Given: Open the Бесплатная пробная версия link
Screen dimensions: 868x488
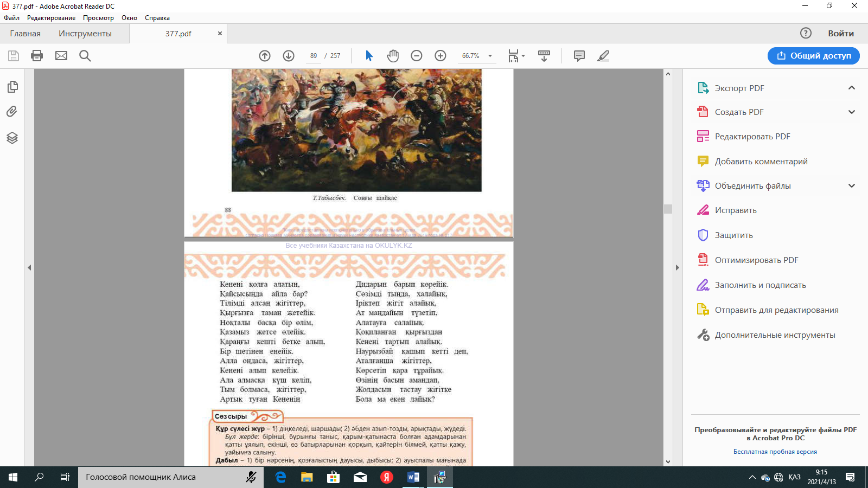Looking at the screenshot, I should point(775,452).
